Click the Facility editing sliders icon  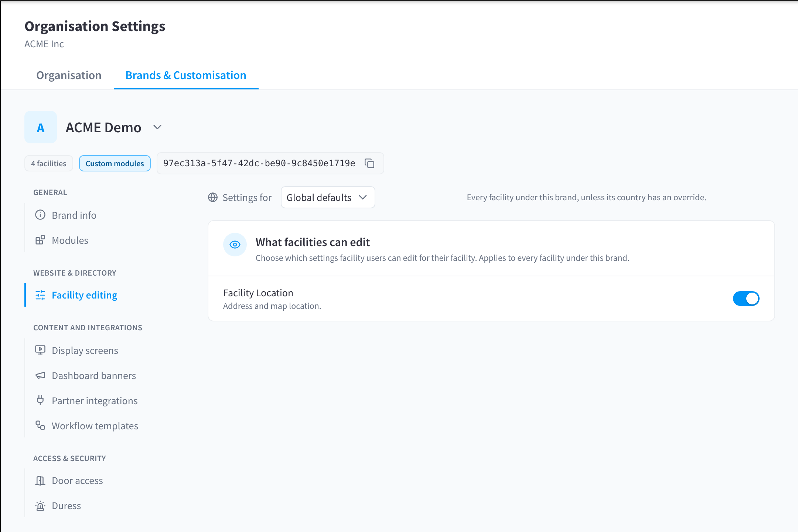[x=40, y=295]
